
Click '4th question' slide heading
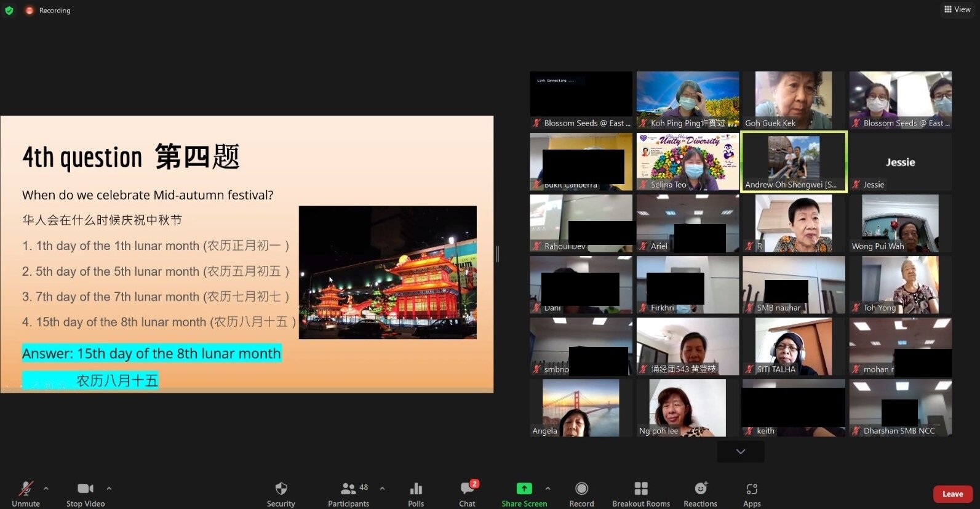pyautogui.click(x=82, y=158)
